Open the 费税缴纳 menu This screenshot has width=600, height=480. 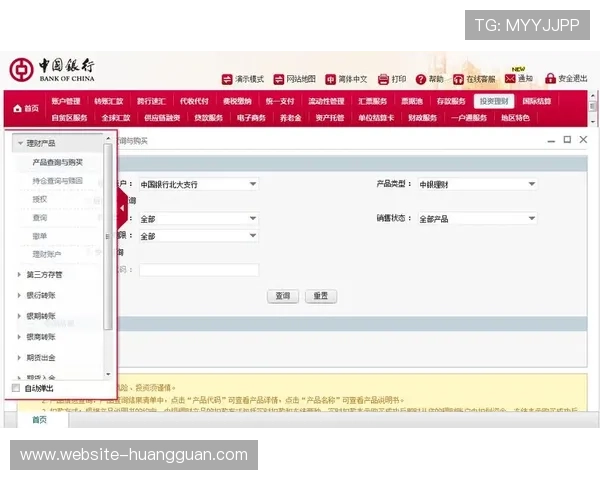click(x=237, y=101)
